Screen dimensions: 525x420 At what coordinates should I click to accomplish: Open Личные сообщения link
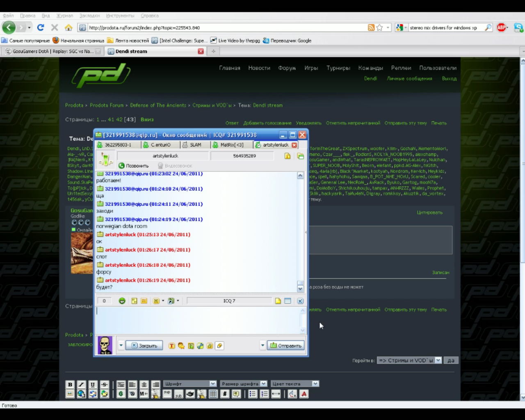coord(409,79)
